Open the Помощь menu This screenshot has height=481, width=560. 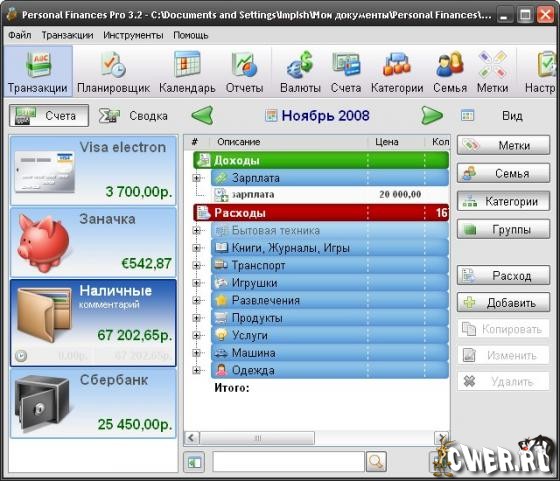click(190, 35)
